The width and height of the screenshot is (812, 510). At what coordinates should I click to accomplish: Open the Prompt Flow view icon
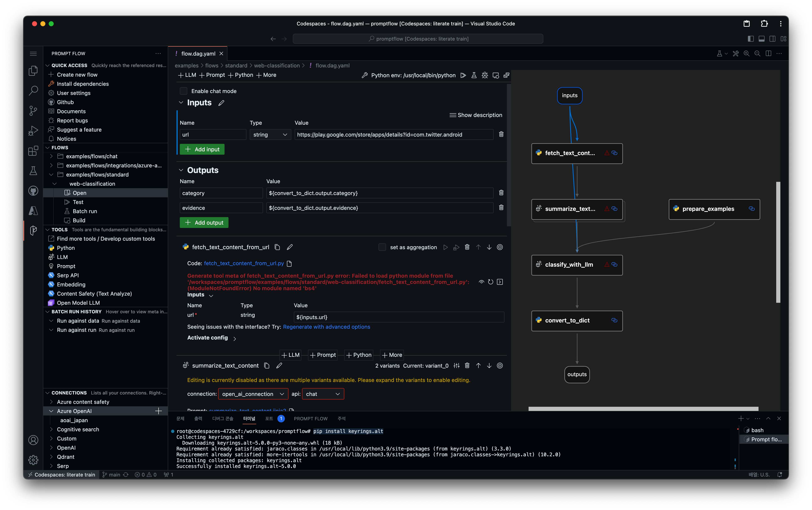coord(33,231)
